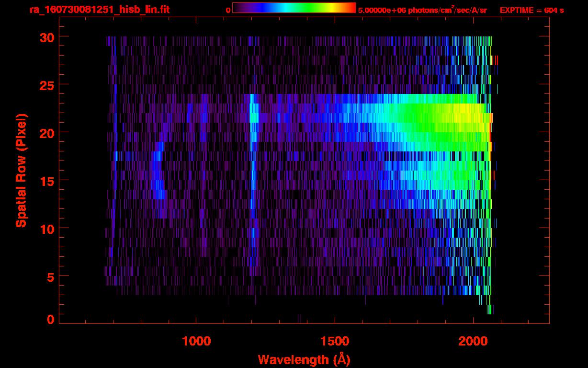Select the Spatial Row (Pixel) y-axis title

click(x=21, y=170)
